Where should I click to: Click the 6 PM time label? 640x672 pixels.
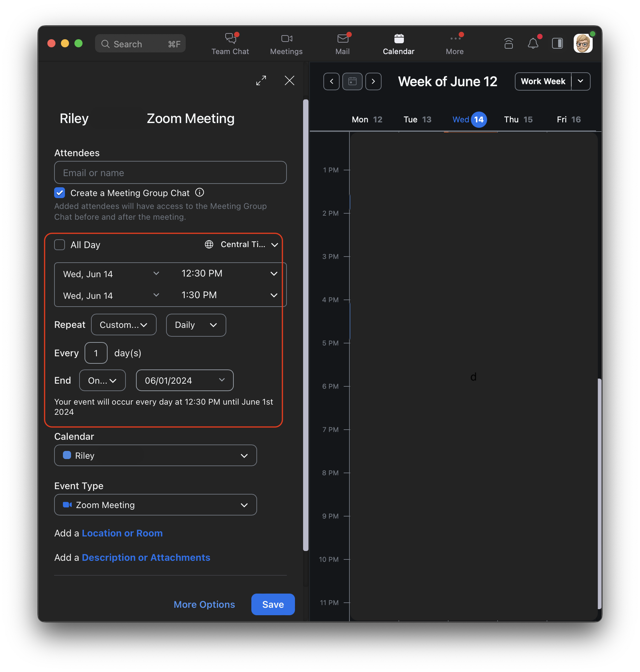coord(330,386)
